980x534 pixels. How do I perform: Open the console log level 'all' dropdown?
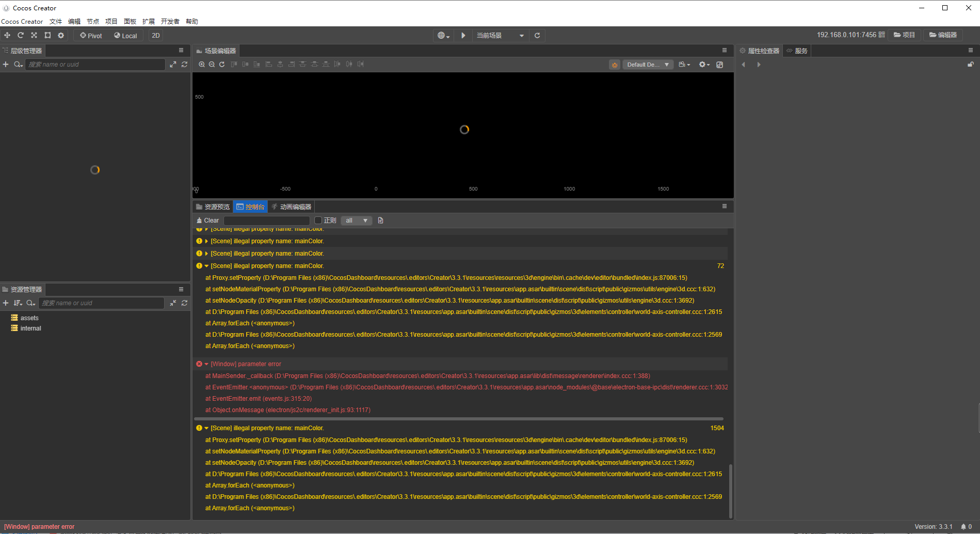tap(357, 221)
